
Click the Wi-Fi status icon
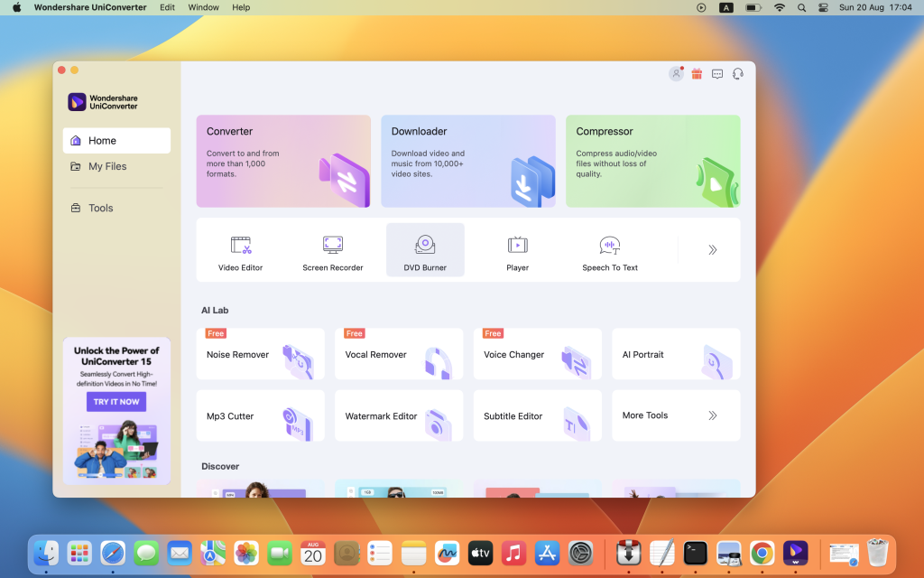pyautogui.click(x=779, y=7)
